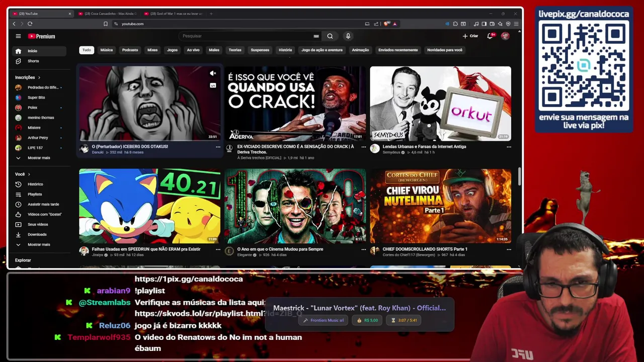The height and width of the screenshot is (362, 644).
Task: Open Arthur Petry subscription channel
Action: pyautogui.click(x=39, y=138)
